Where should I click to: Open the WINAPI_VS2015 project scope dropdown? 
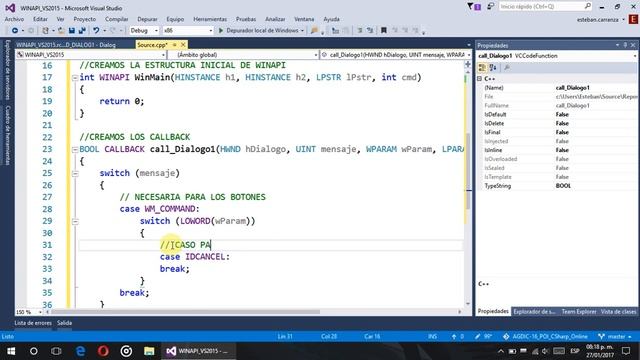point(163,55)
